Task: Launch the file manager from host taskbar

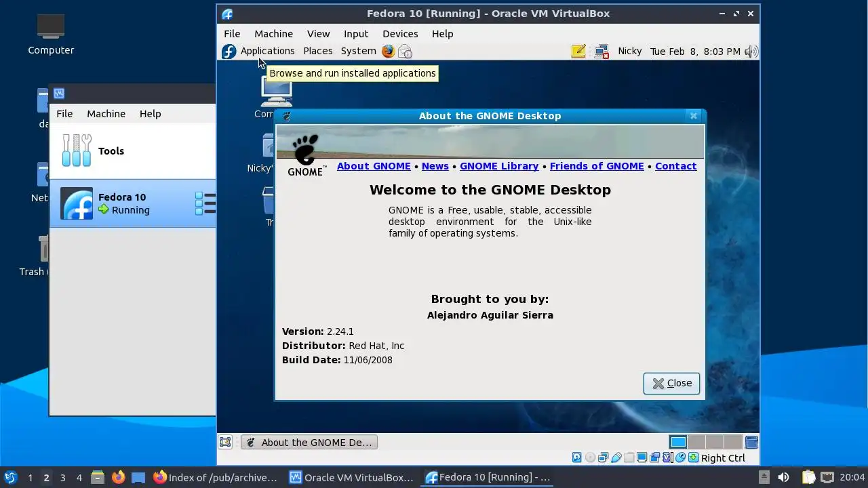Action: 97,477
